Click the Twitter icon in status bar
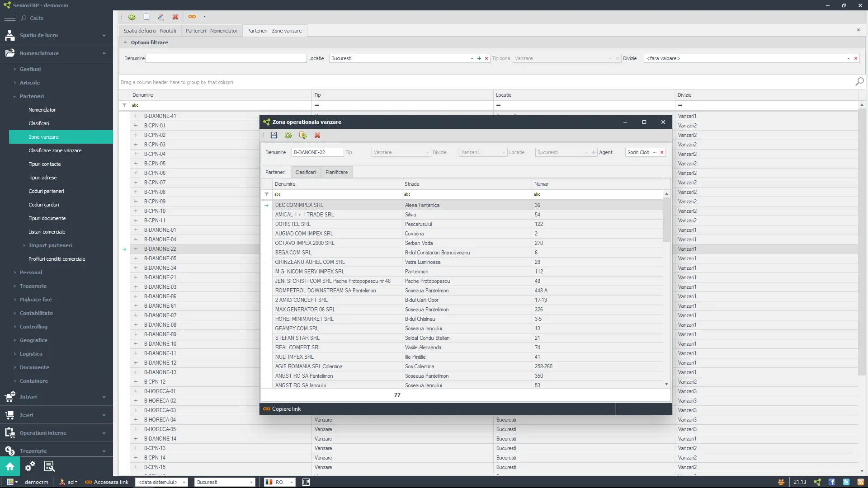This screenshot has height=488, width=868. pyautogui.click(x=846, y=482)
